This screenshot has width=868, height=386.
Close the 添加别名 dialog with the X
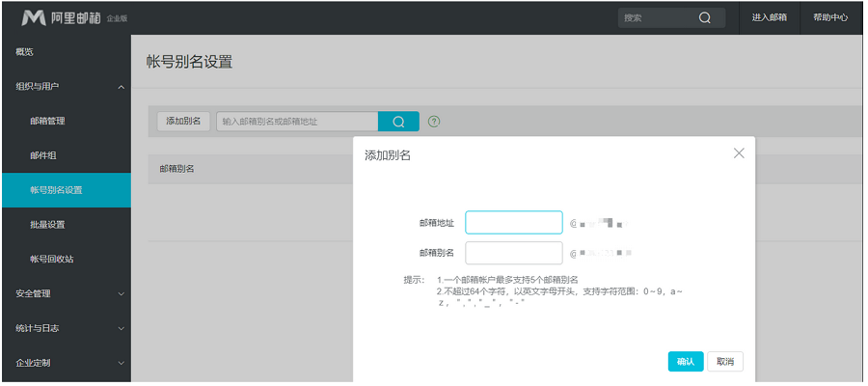pos(739,153)
